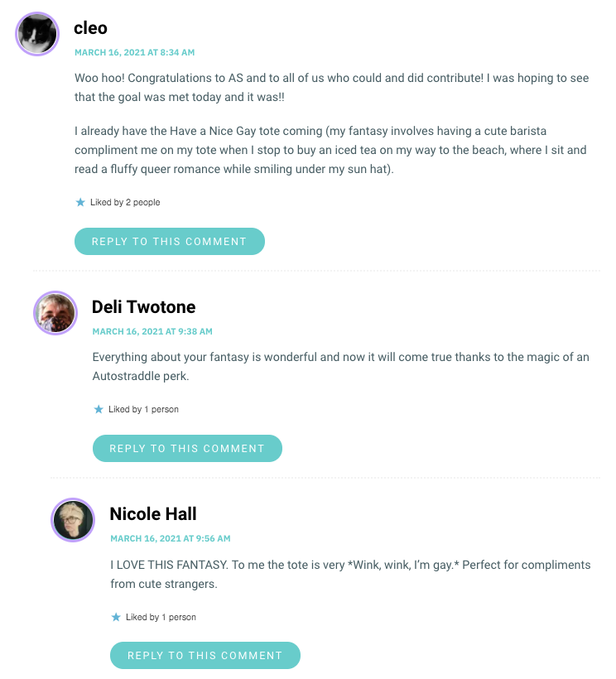
Task: Like cleo's comment with the star icon
Action: coord(80,202)
